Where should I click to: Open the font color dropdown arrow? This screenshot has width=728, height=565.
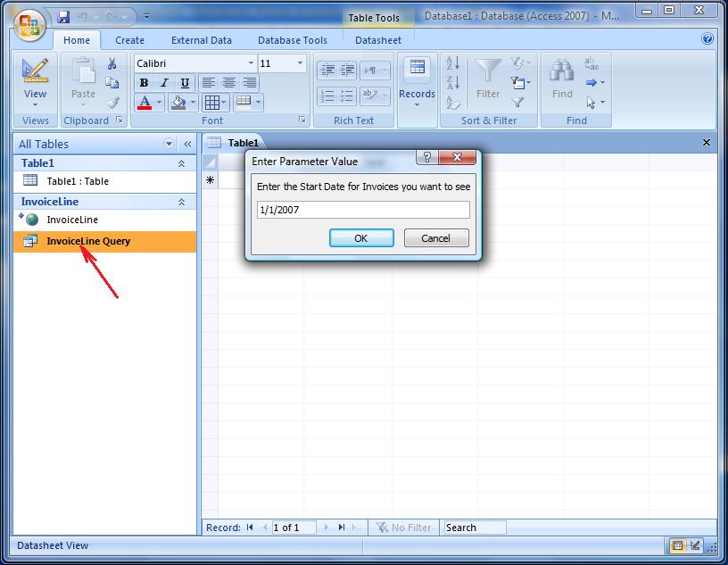pos(159,103)
